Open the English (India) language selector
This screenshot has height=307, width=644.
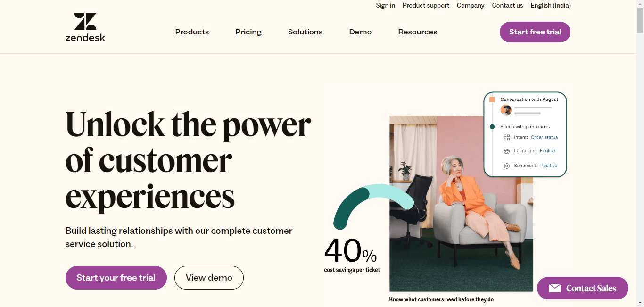(550, 5)
